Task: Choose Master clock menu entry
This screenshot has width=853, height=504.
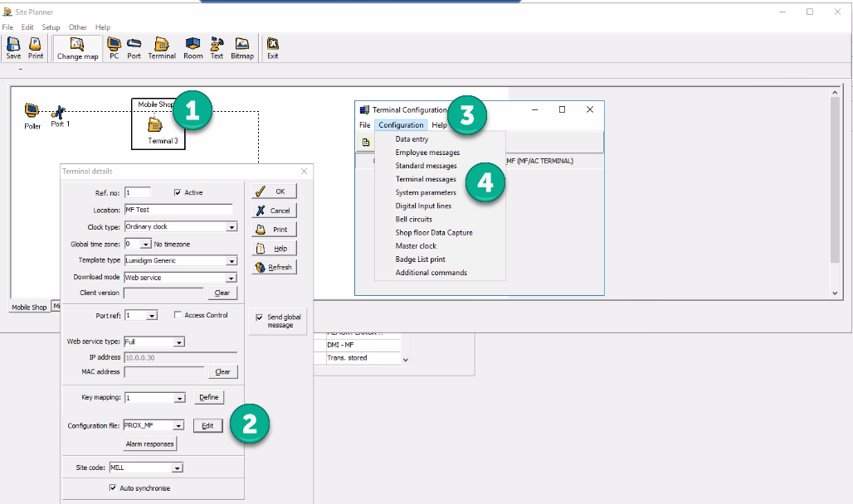Action: (416, 245)
